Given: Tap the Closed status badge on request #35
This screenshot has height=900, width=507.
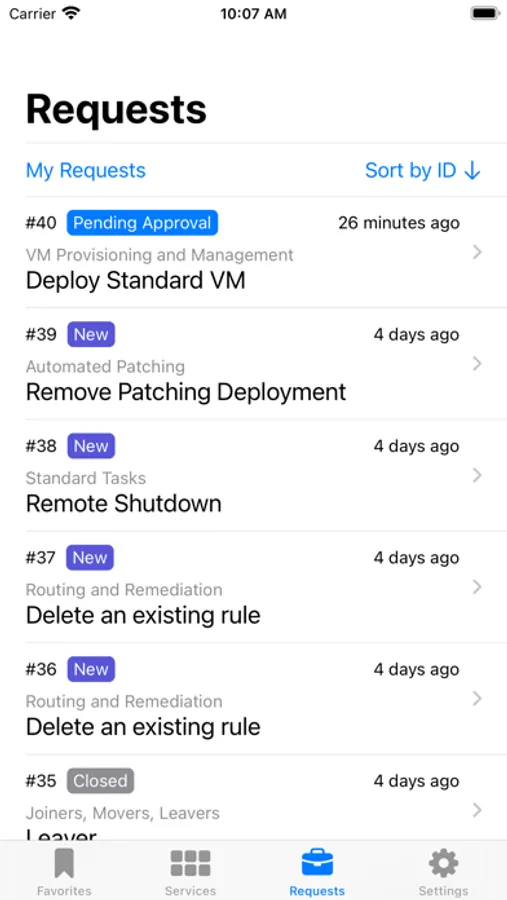Looking at the screenshot, I should point(100,781).
